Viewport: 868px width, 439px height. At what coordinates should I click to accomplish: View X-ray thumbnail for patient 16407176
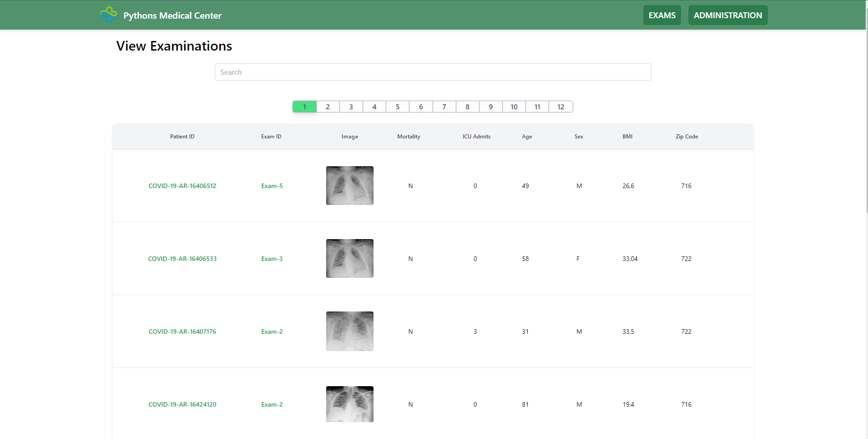point(349,331)
